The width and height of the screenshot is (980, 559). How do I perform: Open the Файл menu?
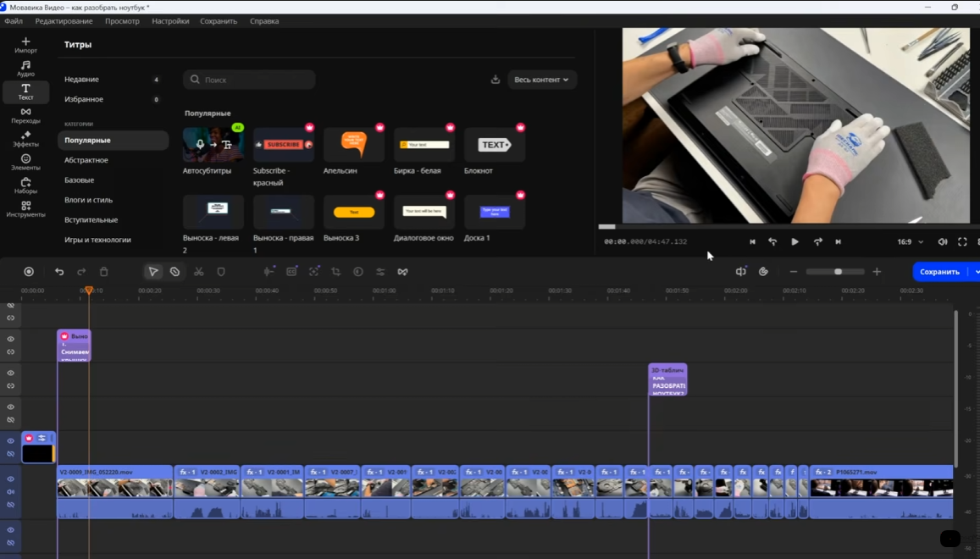[x=13, y=21]
